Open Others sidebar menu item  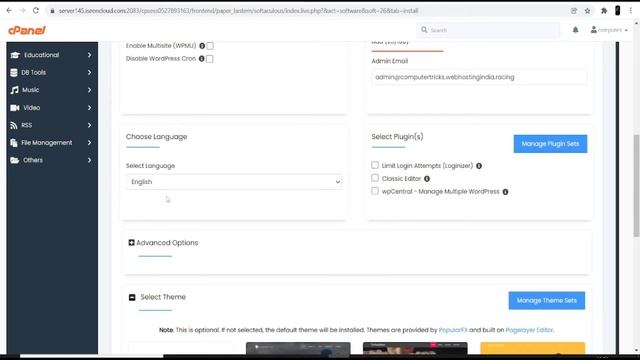click(x=52, y=160)
